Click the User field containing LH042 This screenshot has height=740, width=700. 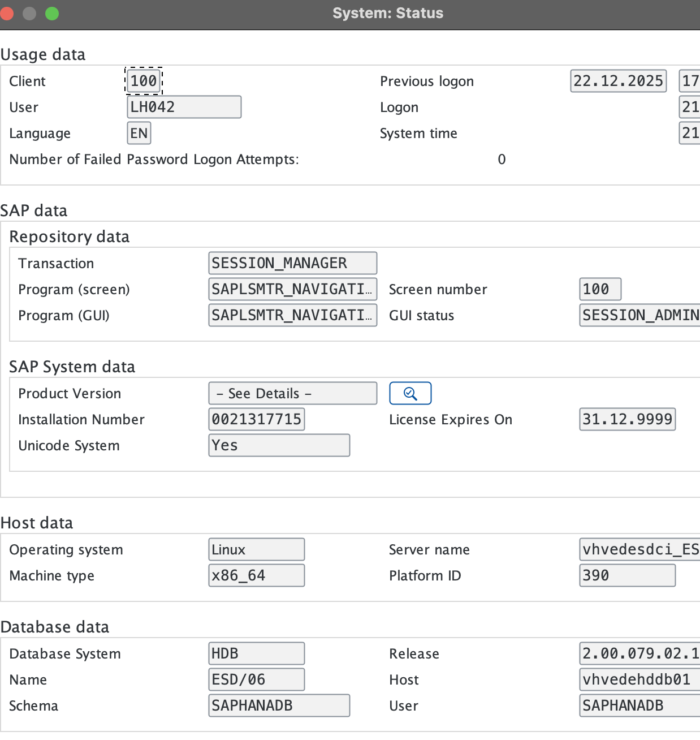(x=184, y=107)
